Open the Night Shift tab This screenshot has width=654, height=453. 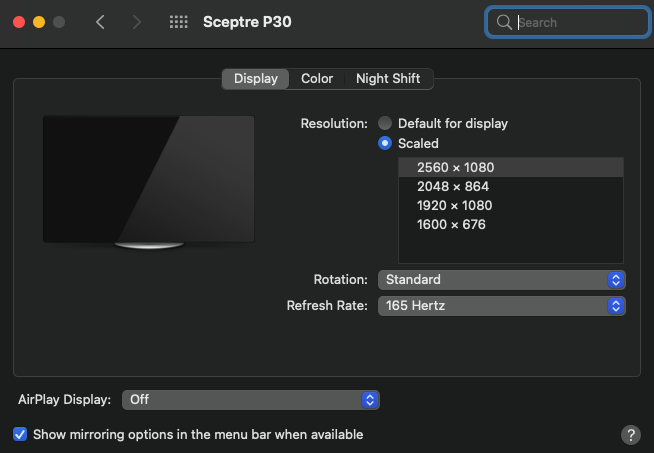tap(388, 79)
